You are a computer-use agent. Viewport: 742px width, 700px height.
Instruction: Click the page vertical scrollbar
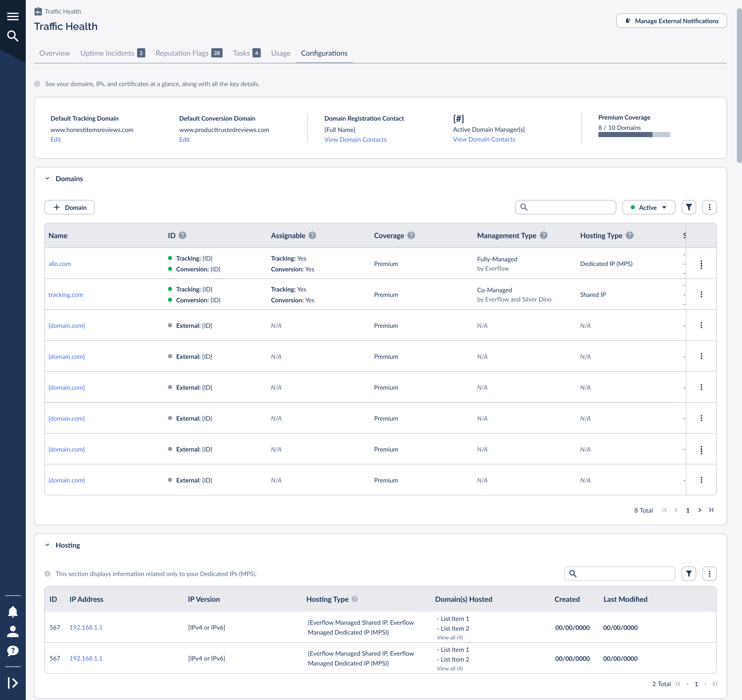coord(739,86)
